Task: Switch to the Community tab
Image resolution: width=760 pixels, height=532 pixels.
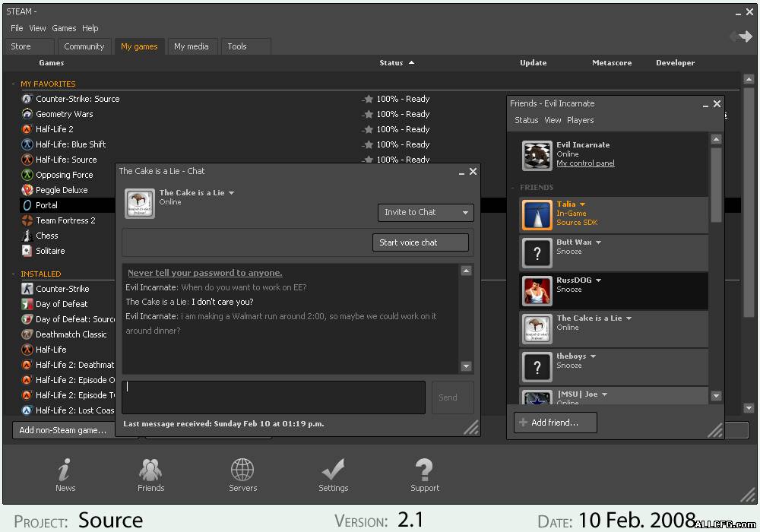Action: pyautogui.click(x=84, y=46)
